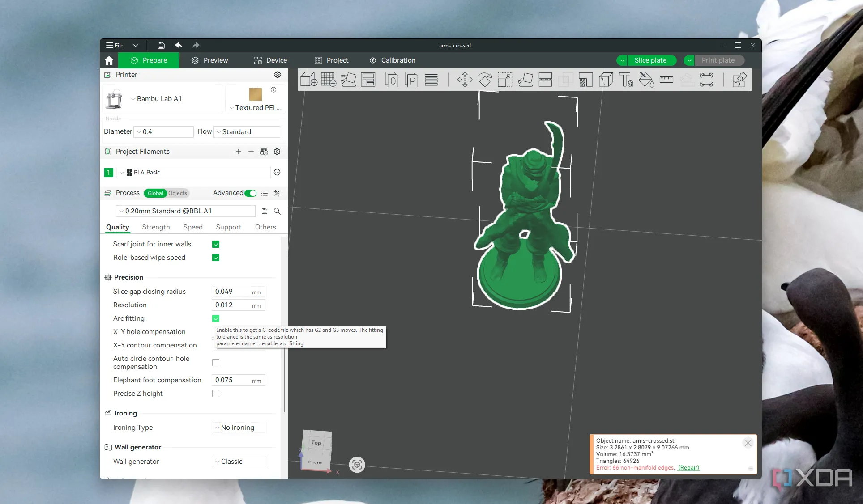Screen dimensions: 863x504
Task: Select the Scale tool
Action: click(505, 80)
